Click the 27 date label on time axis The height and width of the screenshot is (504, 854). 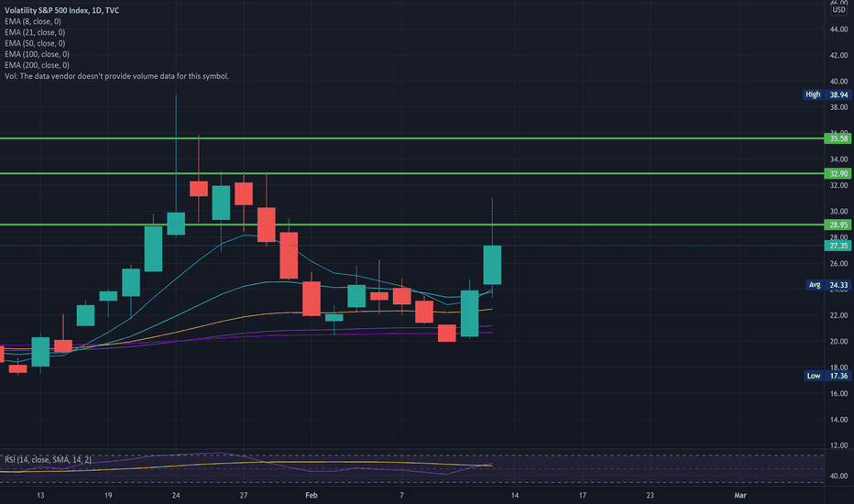[244, 495]
